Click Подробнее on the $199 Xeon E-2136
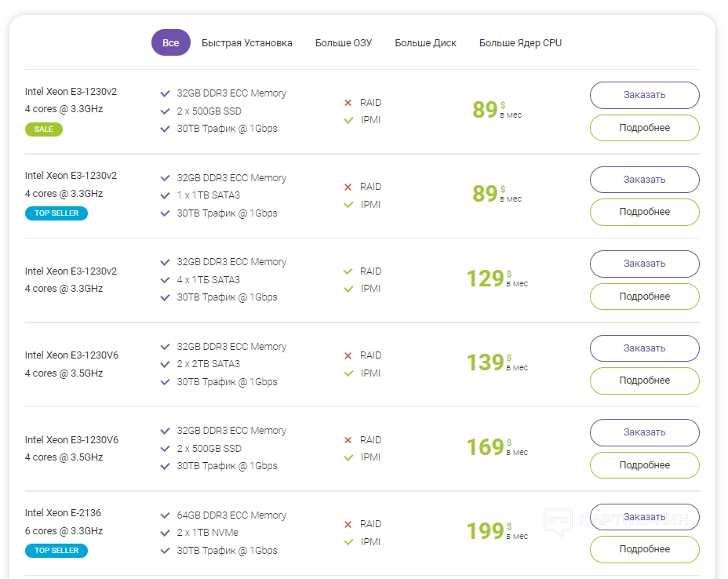This screenshot has height=579, width=728. pyautogui.click(x=644, y=549)
